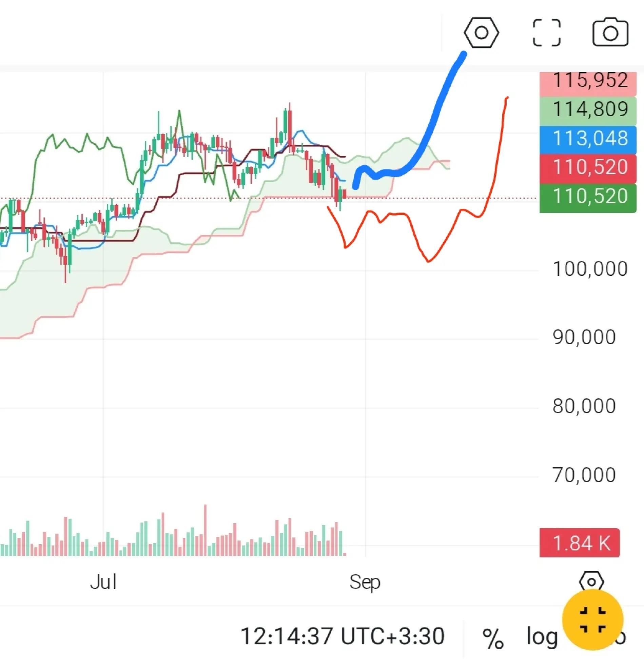Image resolution: width=644 pixels, height=671 pixels.
Task: Click the 100,000 price scale level
Action: tap(590, 269)
